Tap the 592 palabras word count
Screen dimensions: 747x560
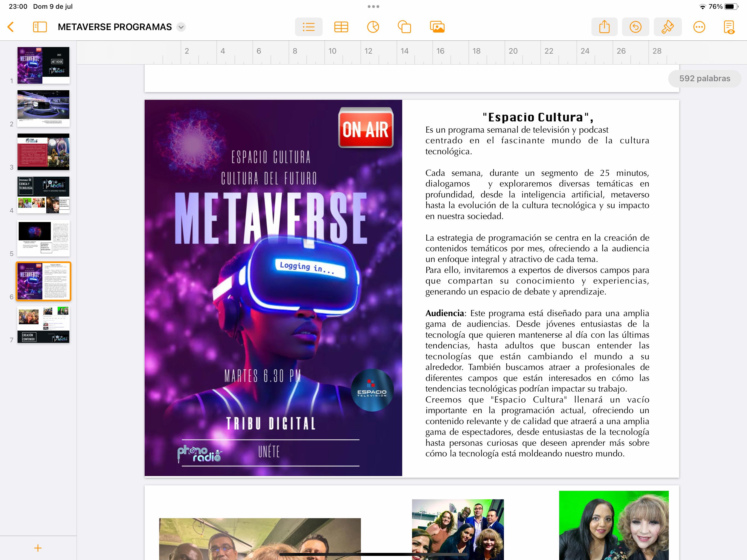pos(704,79)
